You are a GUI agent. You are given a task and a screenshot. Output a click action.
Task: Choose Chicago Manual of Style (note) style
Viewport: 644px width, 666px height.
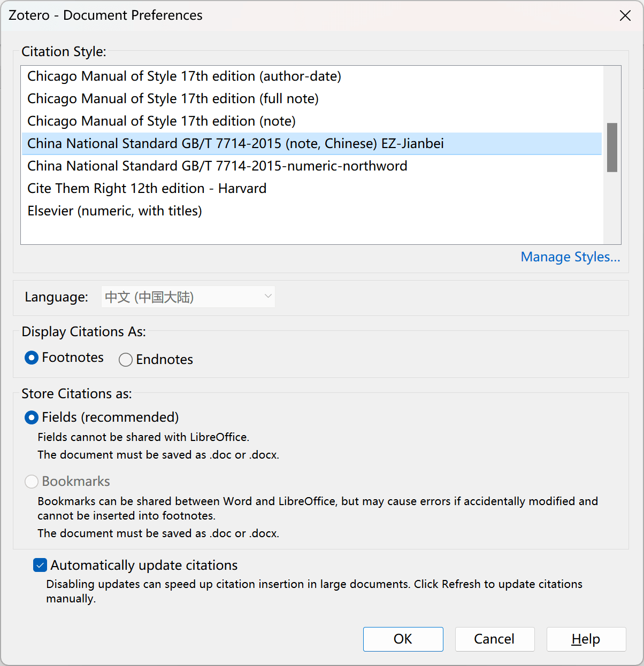[161, 121]
